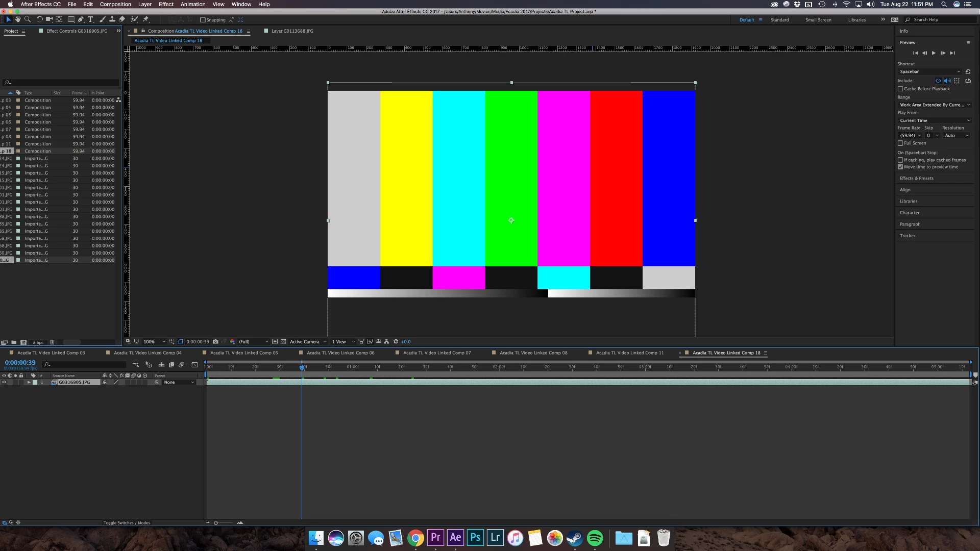The width and height of the screenshot is (980, 551).
Task: Select the Pen tool
Action: 81,19
